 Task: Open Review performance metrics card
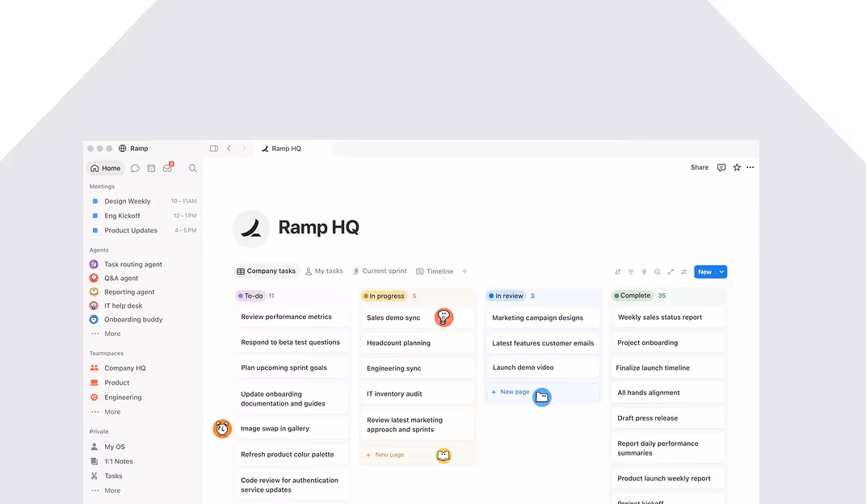[x=292, y=317]
